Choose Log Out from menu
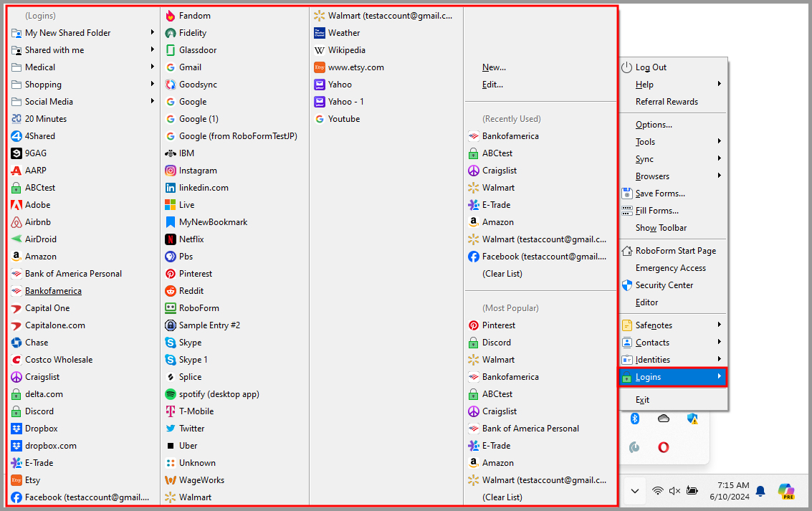The image size is (812, 511). [x=673, y=67]
